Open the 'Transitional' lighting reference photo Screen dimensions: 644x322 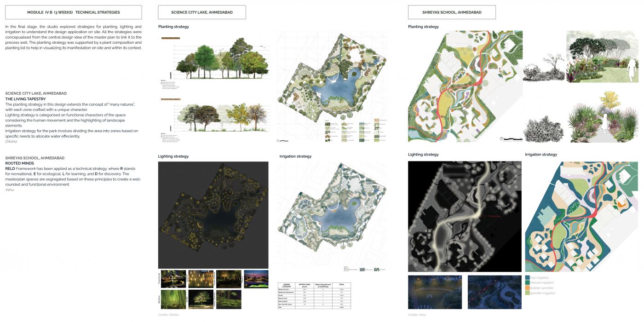(173, 279)
